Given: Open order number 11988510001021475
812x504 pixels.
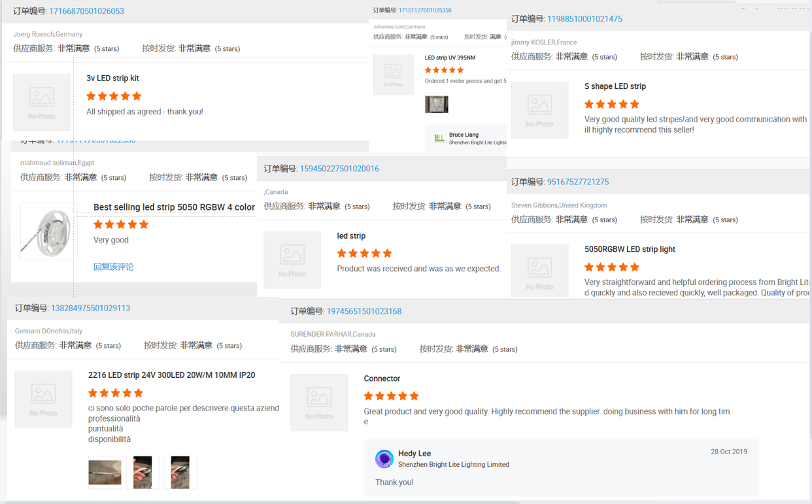Looking at the screenshot, I should [x=584, y=19].
